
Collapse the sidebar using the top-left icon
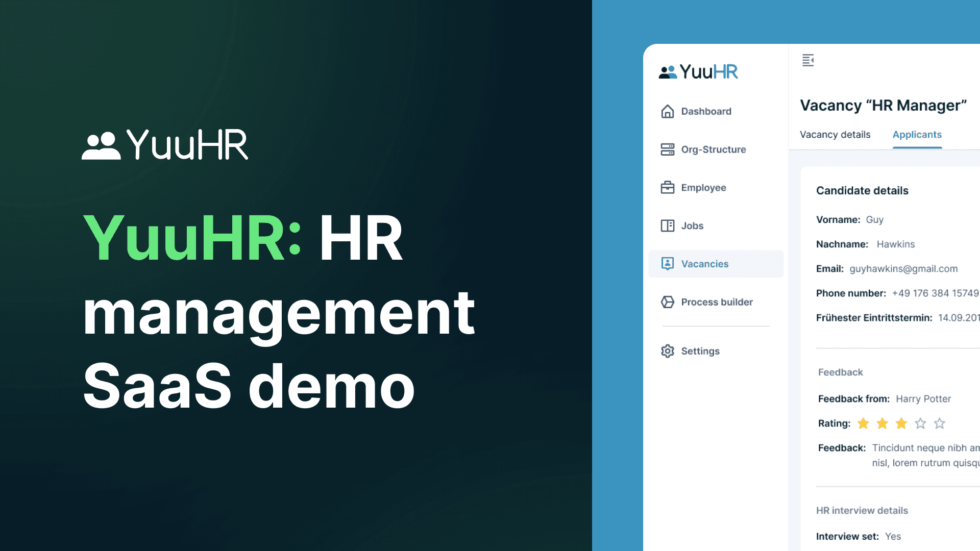point(808,61)
